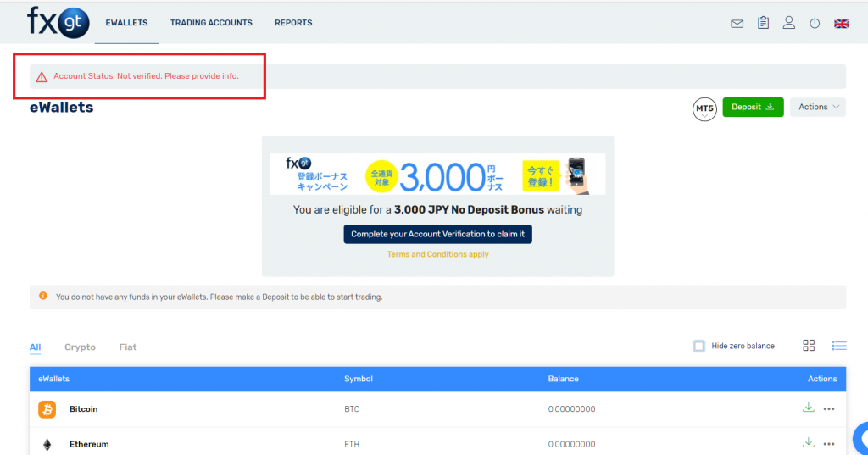
Task: Click the ETH symbol cell
Action: [x=352, y=445]
